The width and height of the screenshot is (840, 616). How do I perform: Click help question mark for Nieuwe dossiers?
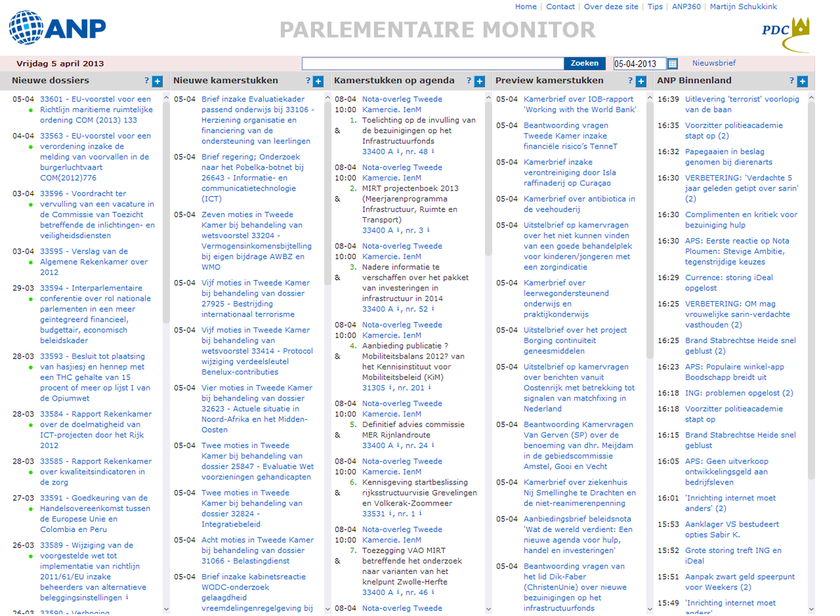(x=147, y=81)
